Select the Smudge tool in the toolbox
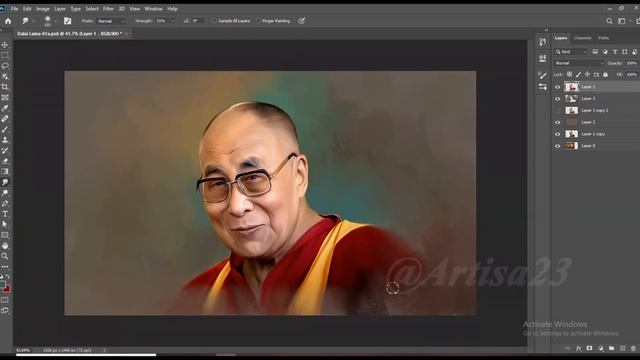Screen dimensions: 640x360 (5, 182)
